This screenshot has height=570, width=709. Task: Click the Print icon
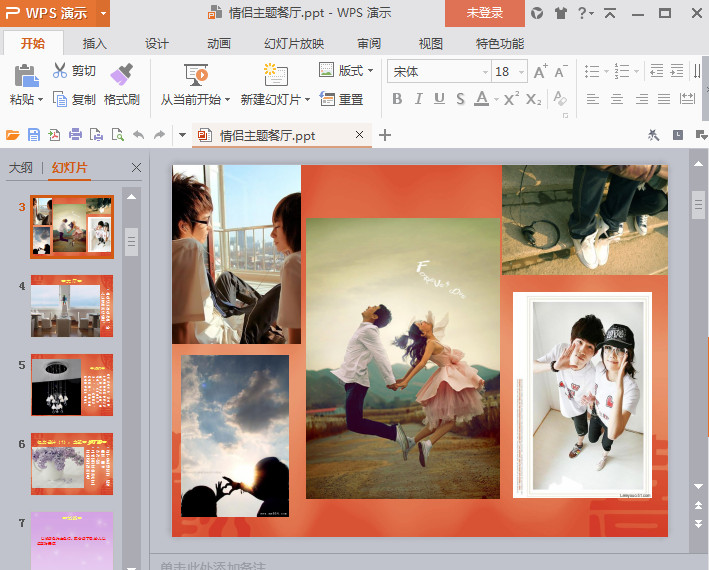point(75,135)
